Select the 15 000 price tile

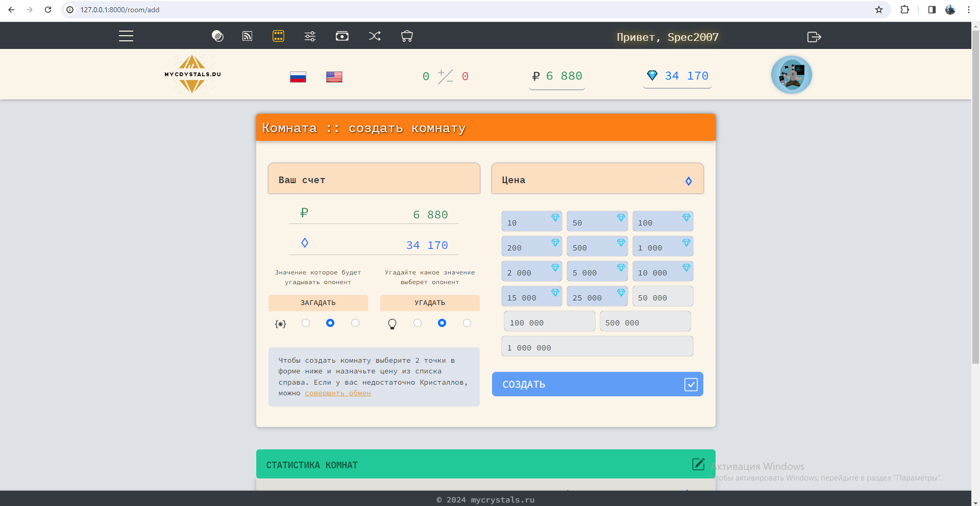pos(531,296)
